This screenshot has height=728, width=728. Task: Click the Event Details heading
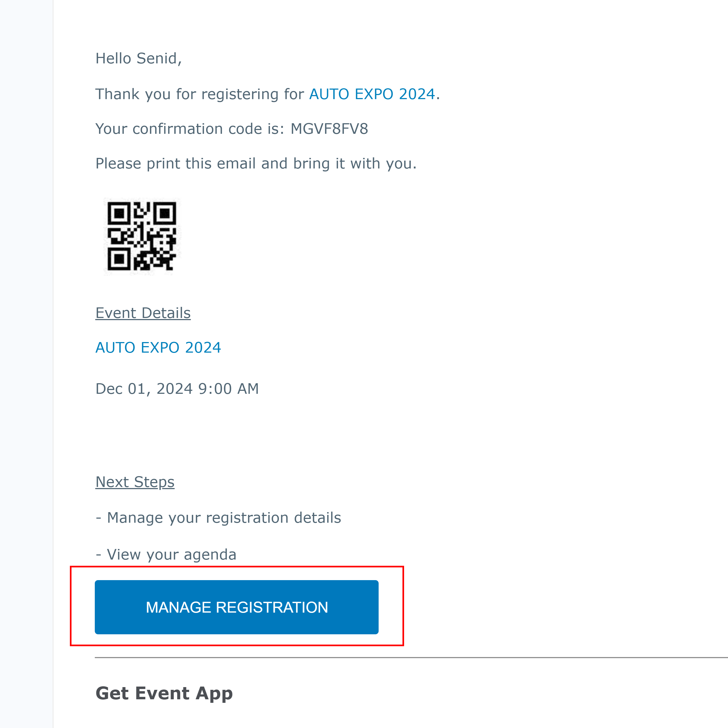(143, 313)
